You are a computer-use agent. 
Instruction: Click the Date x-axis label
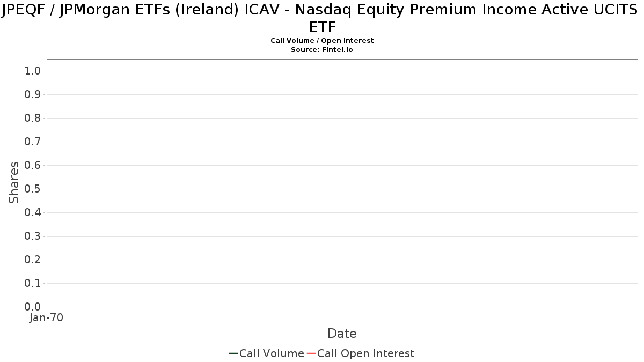[x=342, y=334]
